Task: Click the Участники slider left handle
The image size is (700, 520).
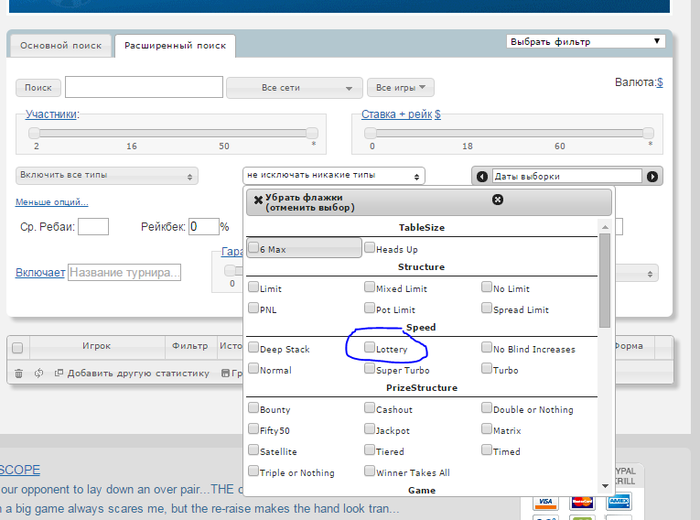Action: [34, 133]
